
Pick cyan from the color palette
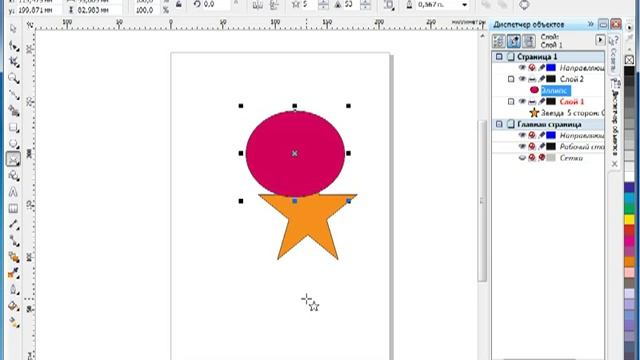pos(629,198)
